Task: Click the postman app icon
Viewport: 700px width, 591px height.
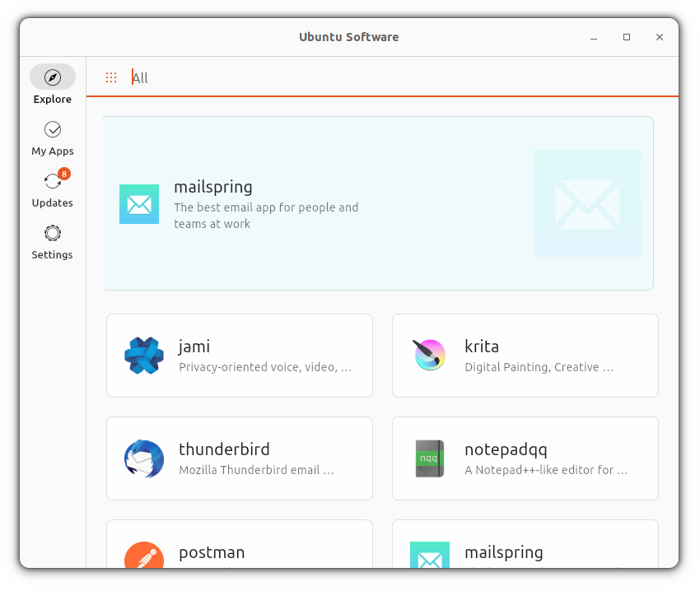Action: tap(144, 556)
